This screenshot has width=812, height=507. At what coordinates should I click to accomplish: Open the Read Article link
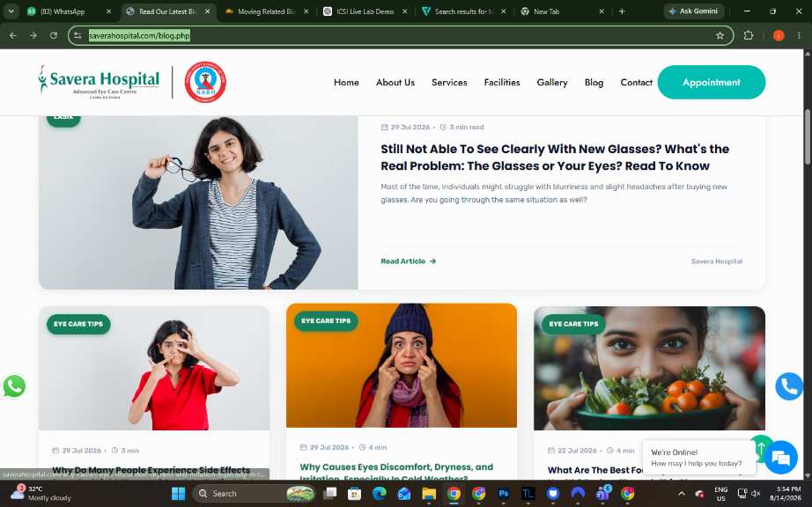pyautogui.click(x=408, y=261)
